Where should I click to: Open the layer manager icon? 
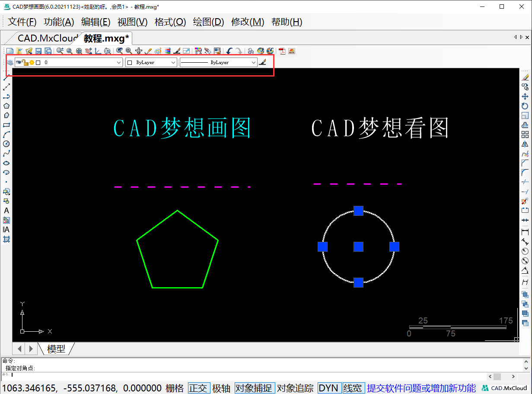point(10,62)
